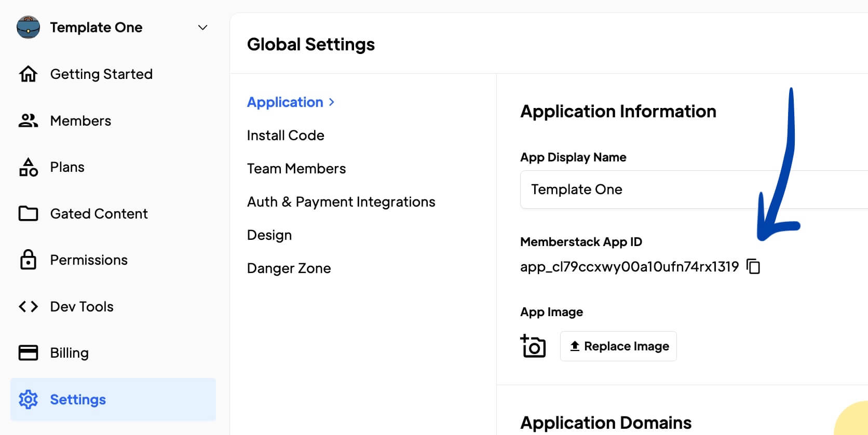Click the Application Domains heading

tap(606, 423)
